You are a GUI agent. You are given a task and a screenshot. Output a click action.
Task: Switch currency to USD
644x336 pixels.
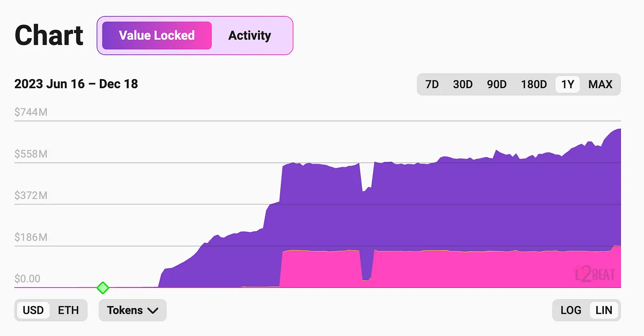33,310
